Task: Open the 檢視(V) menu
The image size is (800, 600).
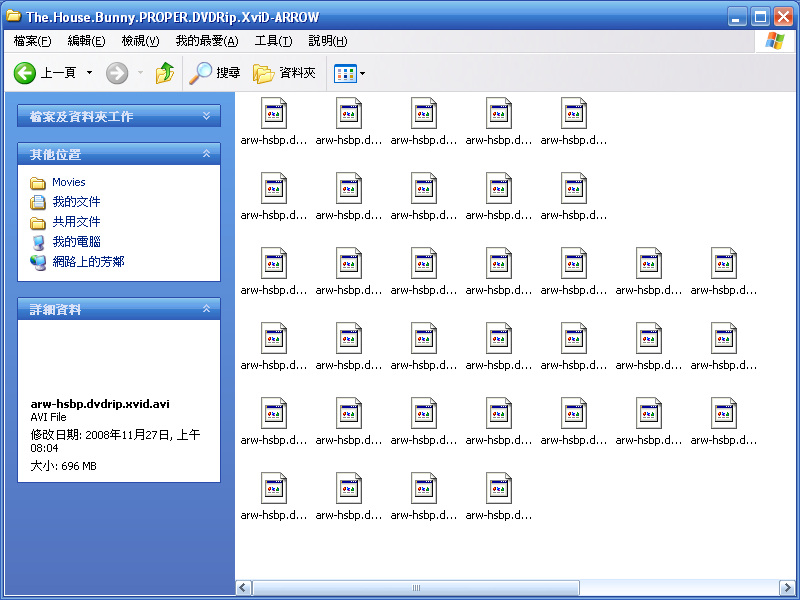Action: (140, 41)
